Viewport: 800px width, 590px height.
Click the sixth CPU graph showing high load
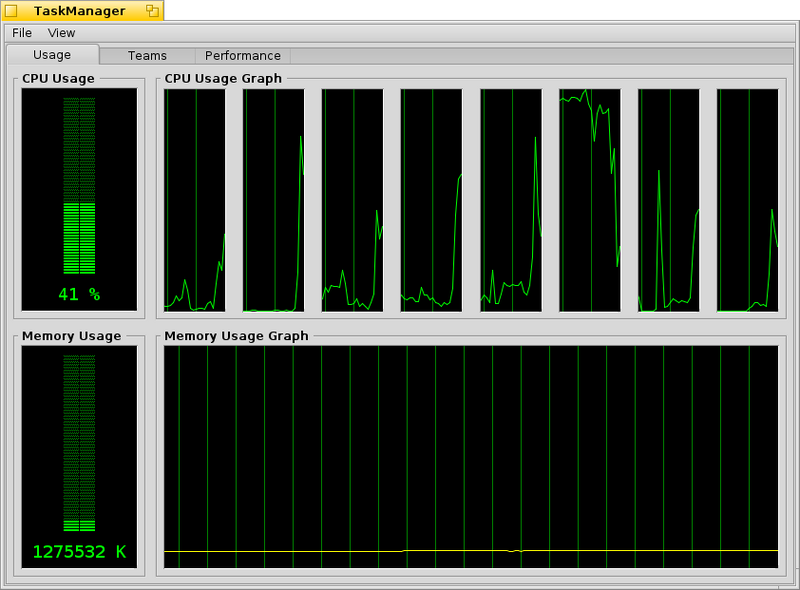pyautogui.click(x=590, y=200)
